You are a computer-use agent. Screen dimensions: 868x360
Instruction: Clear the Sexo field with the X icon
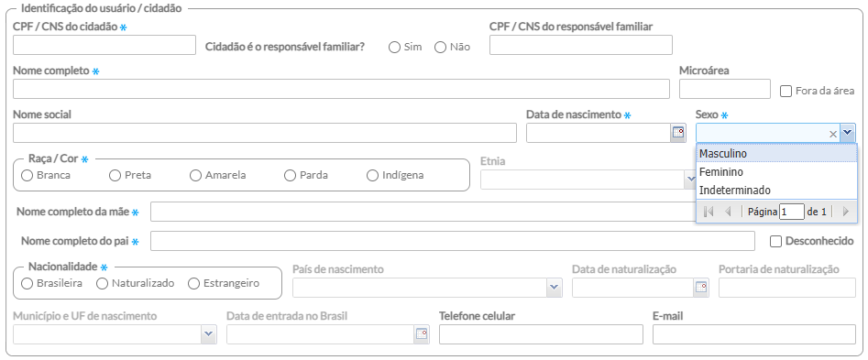(x=832, y=133)
